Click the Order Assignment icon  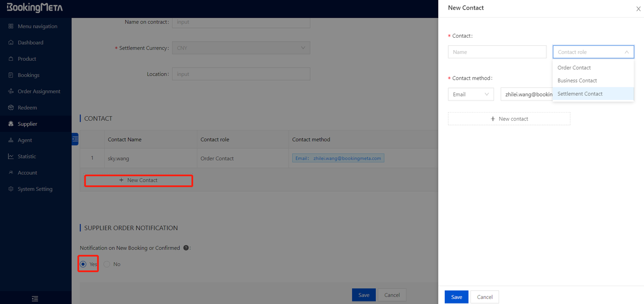[x=11, y=91]
